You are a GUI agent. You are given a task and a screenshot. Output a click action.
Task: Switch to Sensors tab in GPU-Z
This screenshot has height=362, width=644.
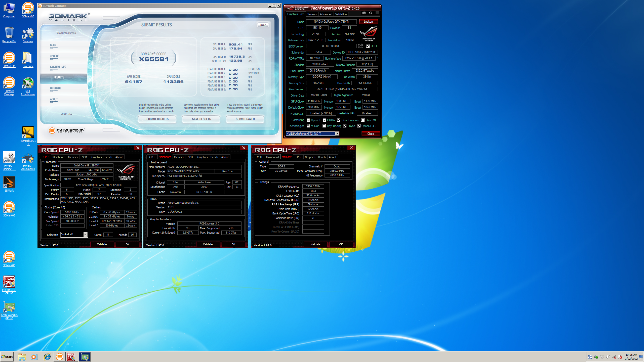(312, 14)
